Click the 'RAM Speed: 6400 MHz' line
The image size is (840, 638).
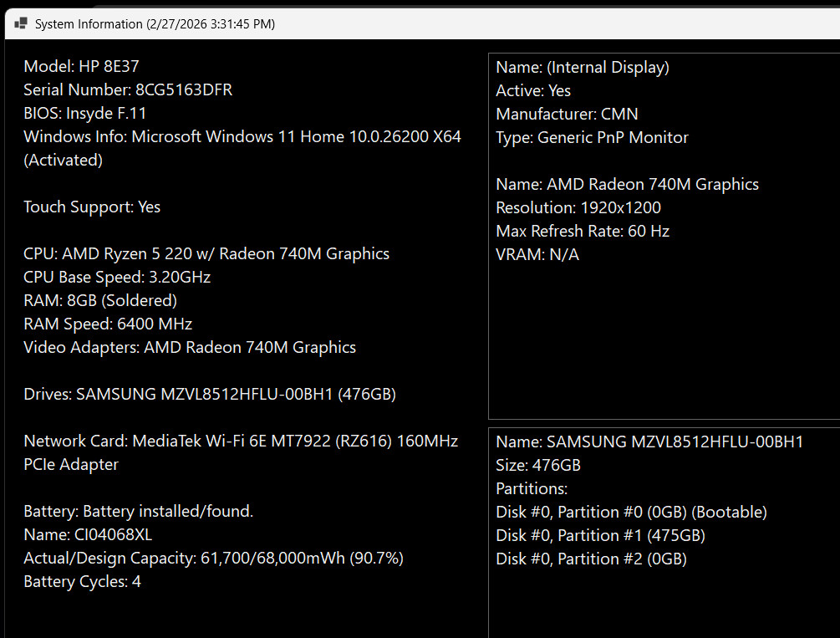(x=108, y=324)
